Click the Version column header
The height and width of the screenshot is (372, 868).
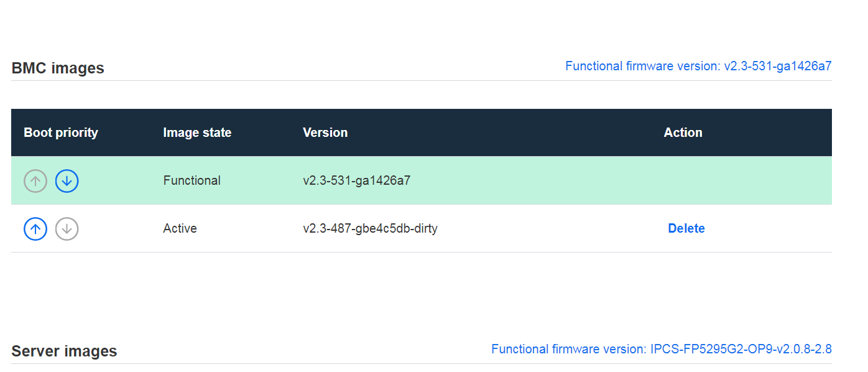click(x=325, y=133)
